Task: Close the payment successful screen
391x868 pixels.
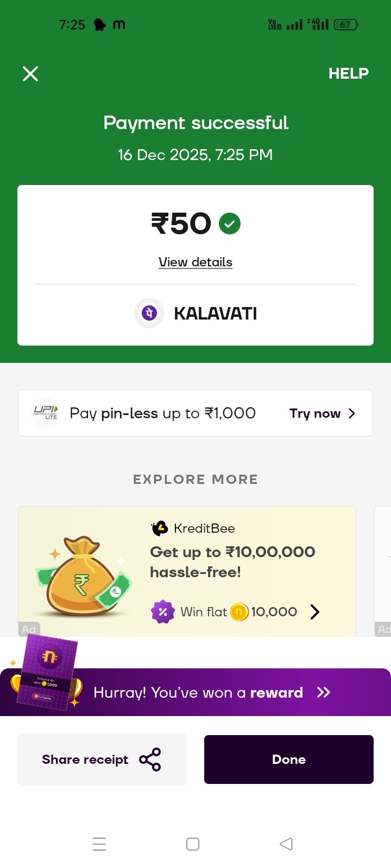Action: click(30, 74)
